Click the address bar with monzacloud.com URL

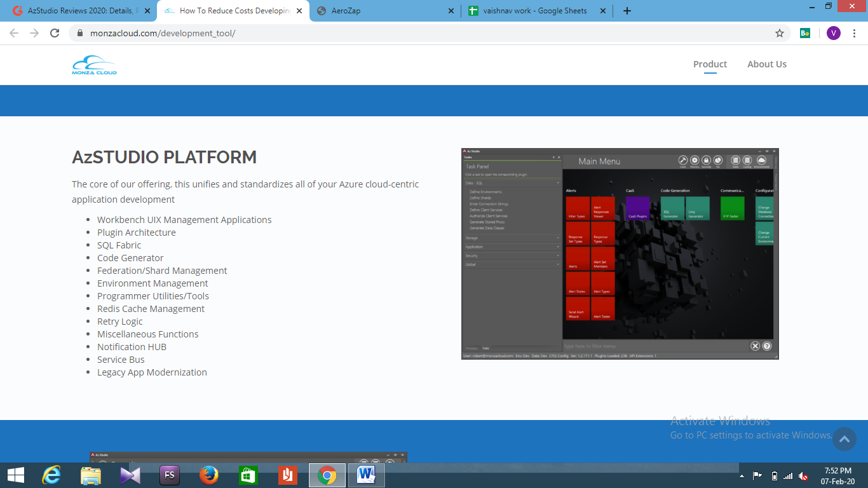[x=429, y=33]
